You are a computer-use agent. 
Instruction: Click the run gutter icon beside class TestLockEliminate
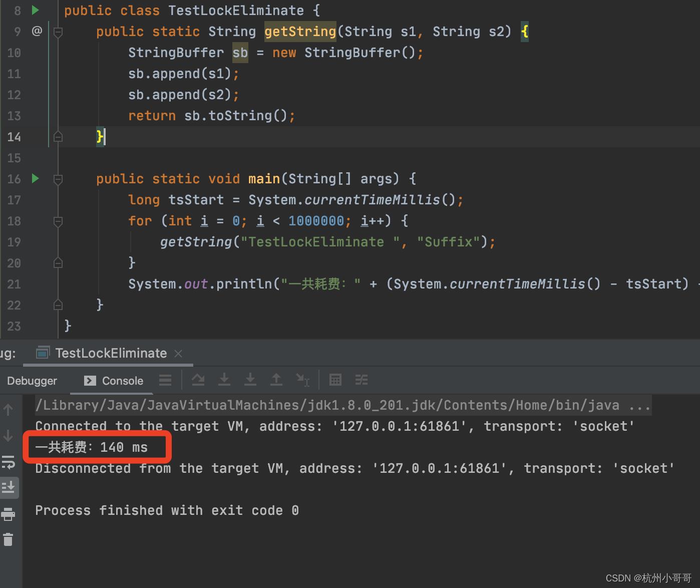(35, 10)
